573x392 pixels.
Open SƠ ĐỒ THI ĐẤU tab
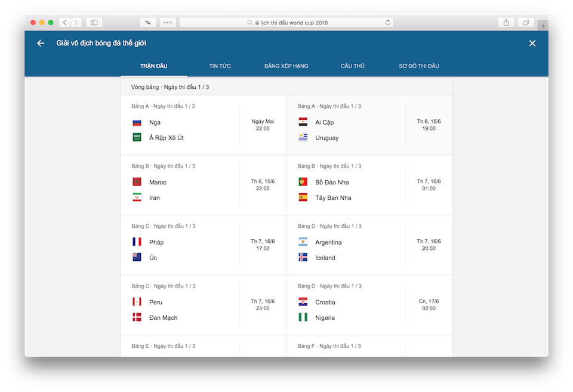[419, 66]
